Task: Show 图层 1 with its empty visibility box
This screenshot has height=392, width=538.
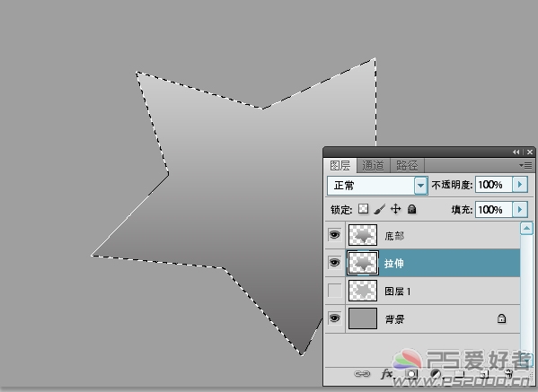Action: pos(334,291)
